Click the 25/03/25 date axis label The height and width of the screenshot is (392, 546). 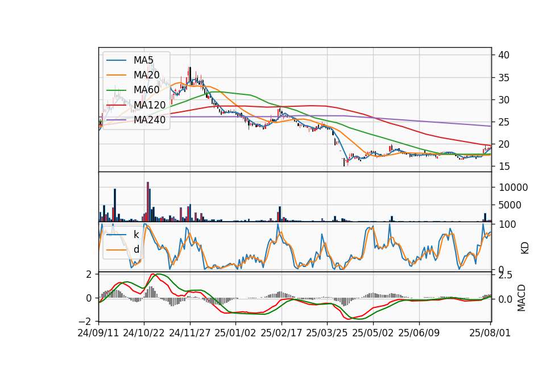tap(327, 333)
